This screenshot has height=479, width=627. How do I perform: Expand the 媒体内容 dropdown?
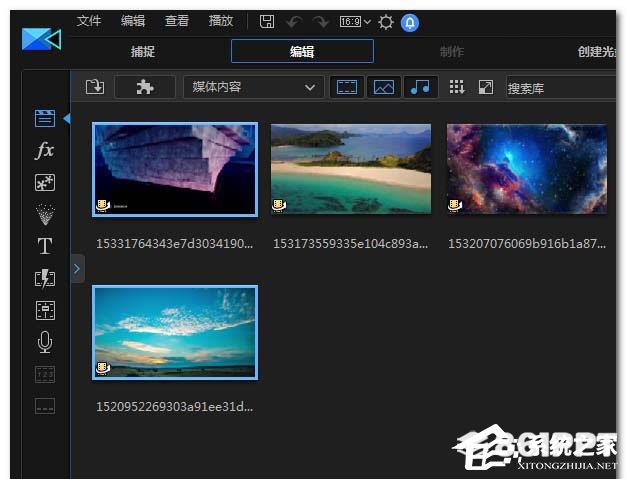[254, 87]
